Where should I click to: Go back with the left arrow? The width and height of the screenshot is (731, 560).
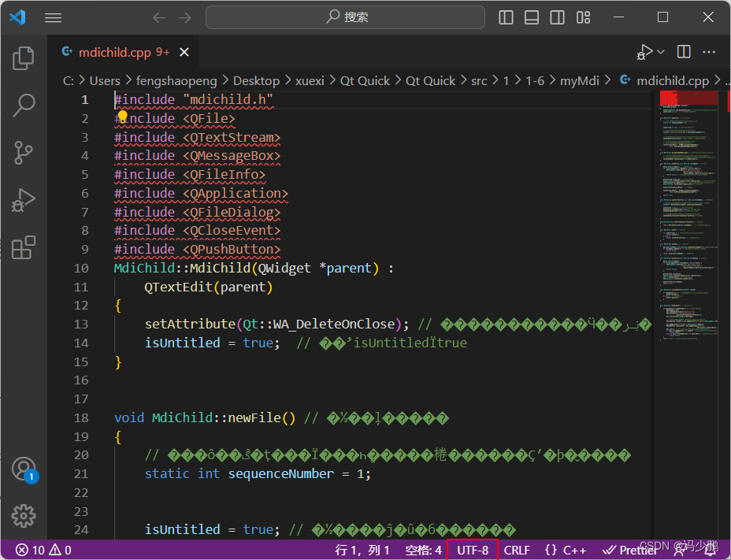pyautogui.click(x=159, y=17)
